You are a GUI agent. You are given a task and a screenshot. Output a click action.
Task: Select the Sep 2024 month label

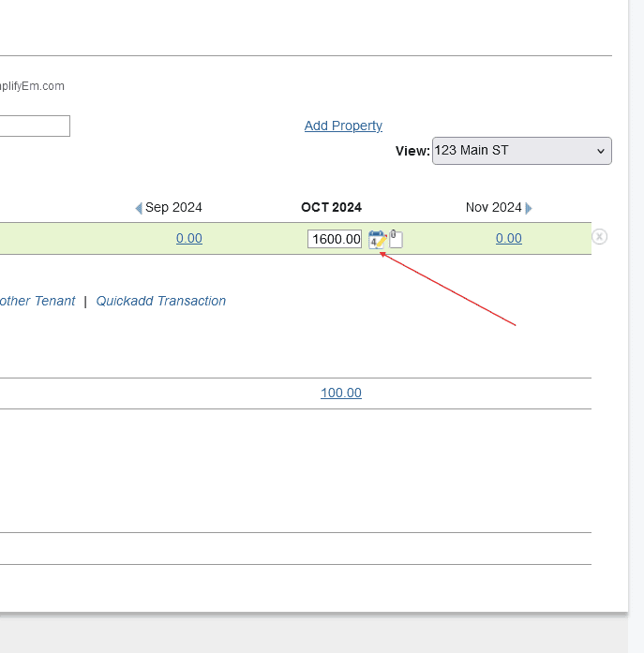point(173,207)
